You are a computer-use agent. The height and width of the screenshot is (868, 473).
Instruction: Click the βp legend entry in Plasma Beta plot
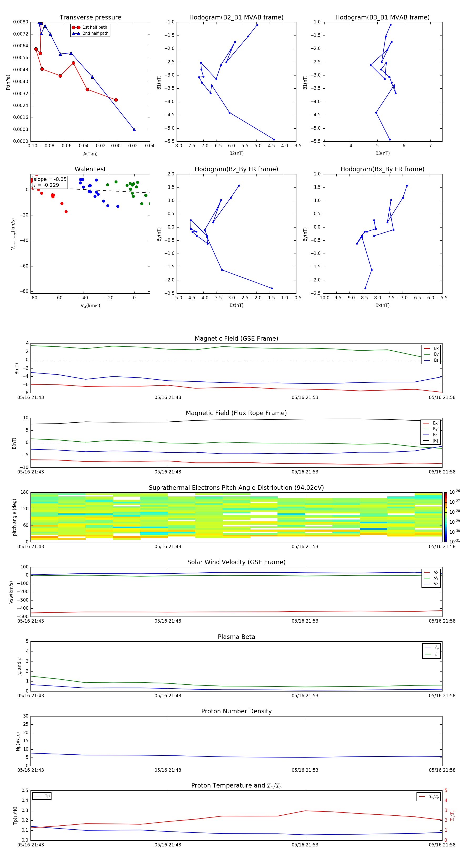pos(431,647)
